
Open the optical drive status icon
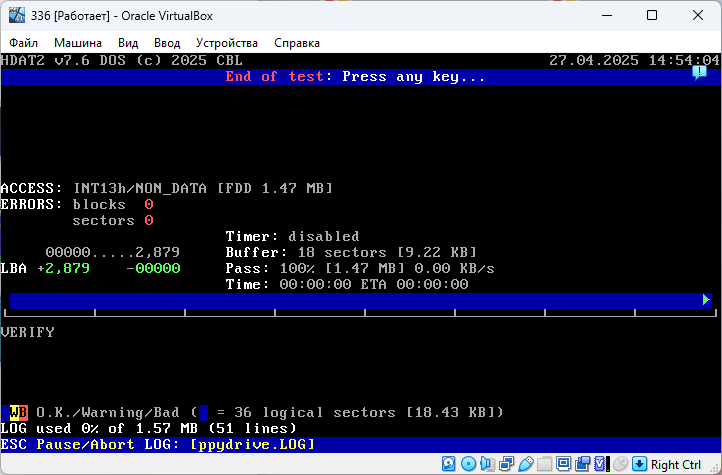(x=468, y=464)
